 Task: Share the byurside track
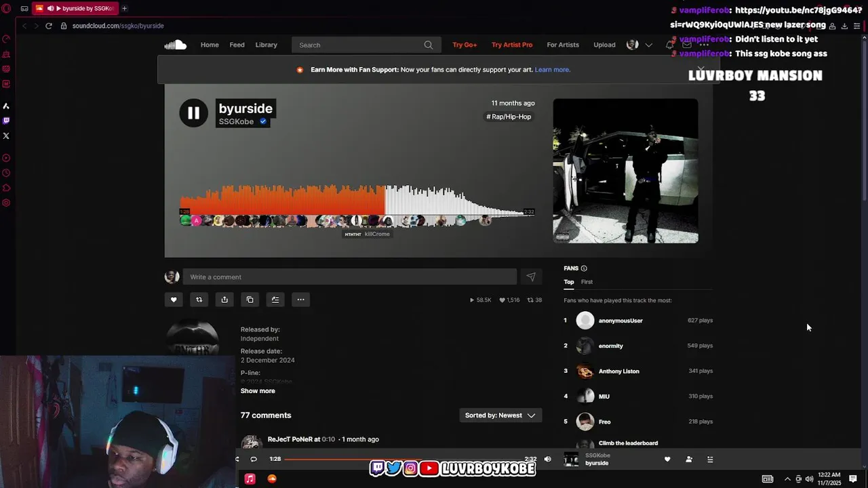pos(224,300)
